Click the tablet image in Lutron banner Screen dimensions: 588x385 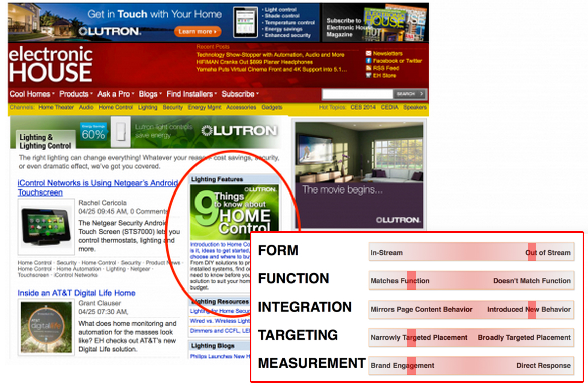pos(246,22)
